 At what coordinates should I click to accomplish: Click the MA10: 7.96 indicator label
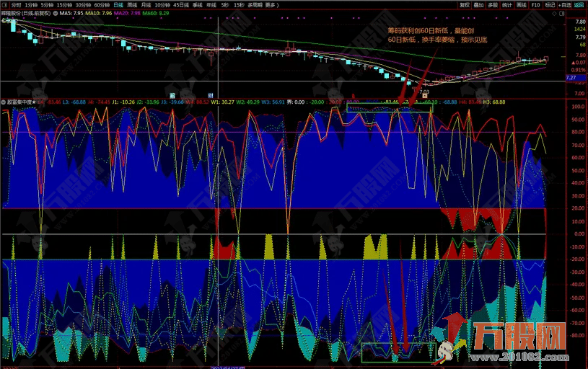coord(99,13)
